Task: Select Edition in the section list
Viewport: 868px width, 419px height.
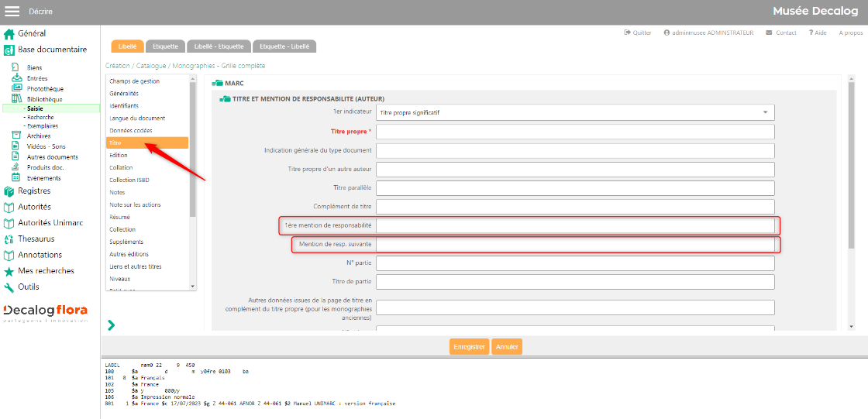Action: coord(119,155)
